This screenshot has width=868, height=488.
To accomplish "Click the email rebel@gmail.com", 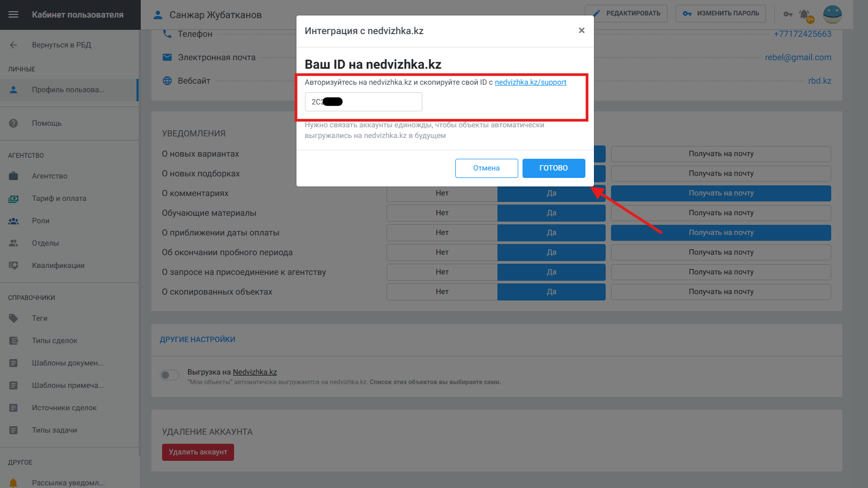I will coord(798,57).
